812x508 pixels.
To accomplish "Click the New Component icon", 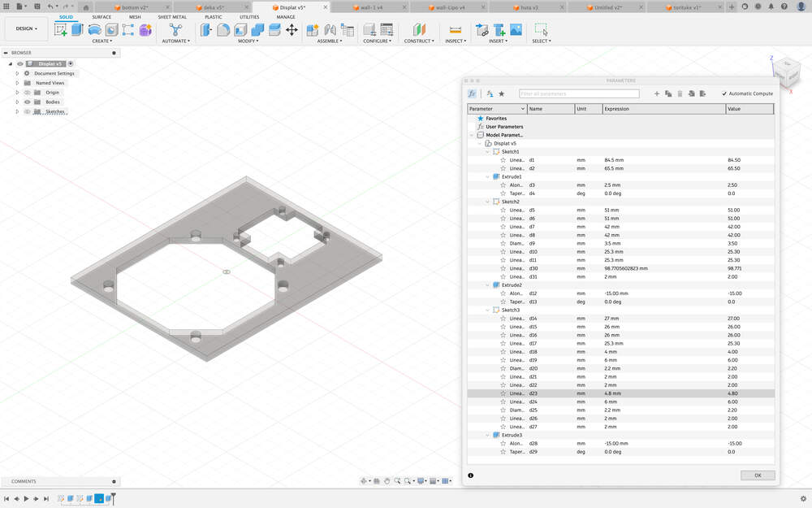I will [x=313, y=29].
